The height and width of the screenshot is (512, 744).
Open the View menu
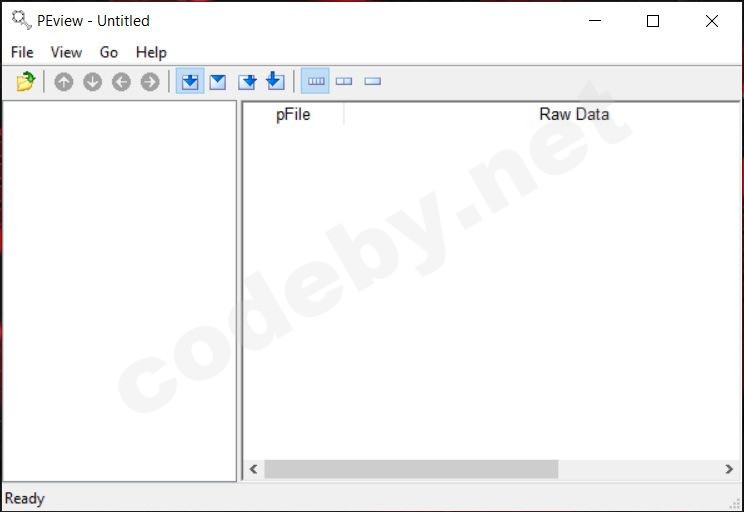click(x=66, y=52)
